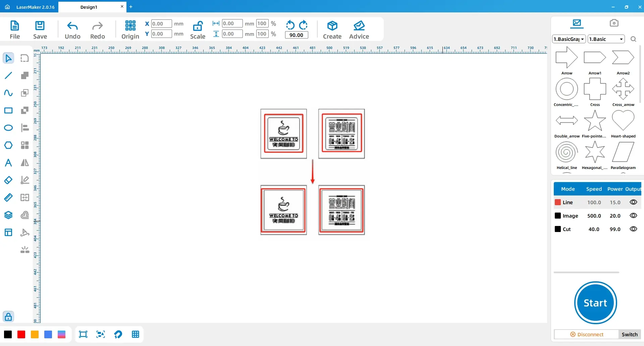Search the graphics library
Viewport: 644px width, 346px height.
pos(633,39)
